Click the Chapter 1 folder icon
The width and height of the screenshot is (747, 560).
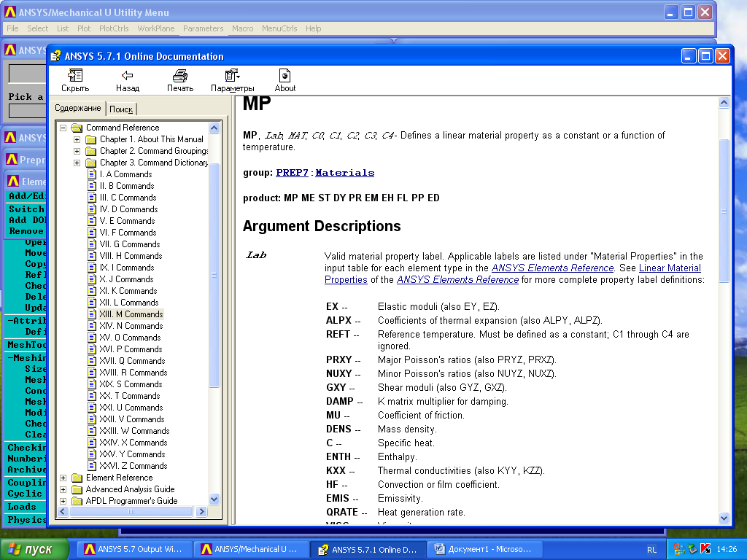tap(91, 139)
